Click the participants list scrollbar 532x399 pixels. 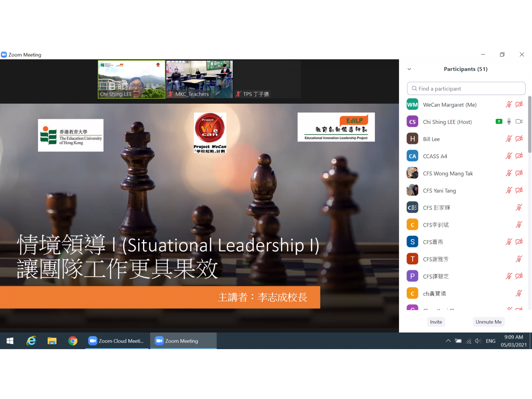pyautogui.click(x=530, y=124)
